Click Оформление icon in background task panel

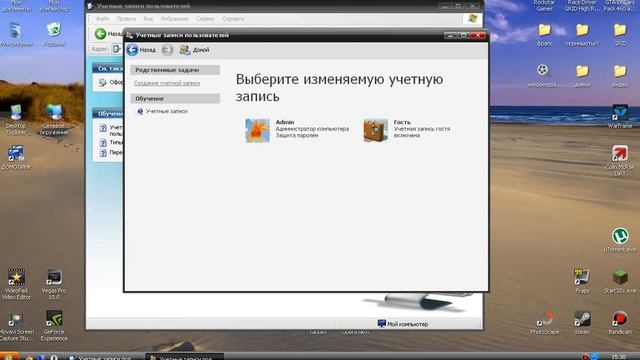(x=102, y=82)
